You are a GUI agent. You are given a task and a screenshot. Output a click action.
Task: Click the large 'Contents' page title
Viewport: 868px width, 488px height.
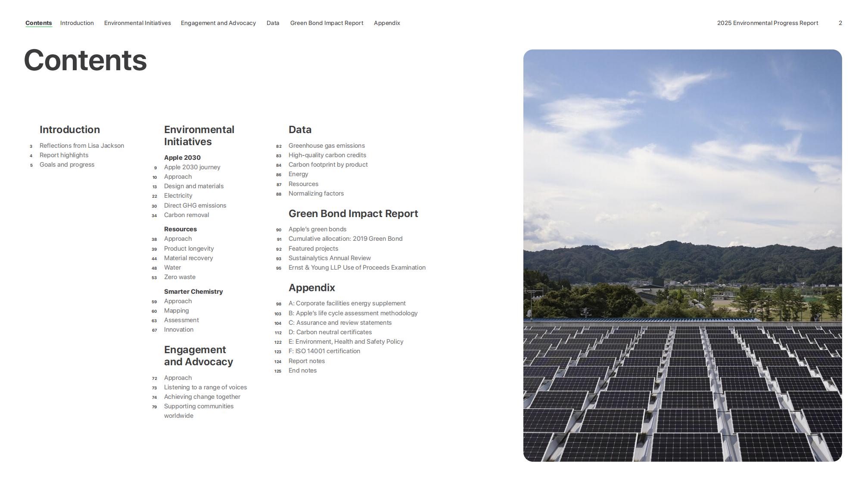[85, 60]
